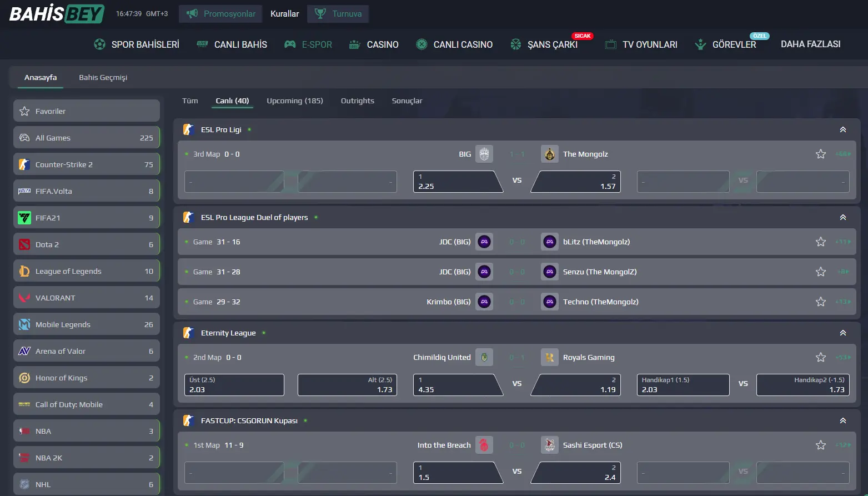Viewport: 868px width, 496px height.
Task: Open All Games list in the sidebar
Action: (x=87, y=138)
